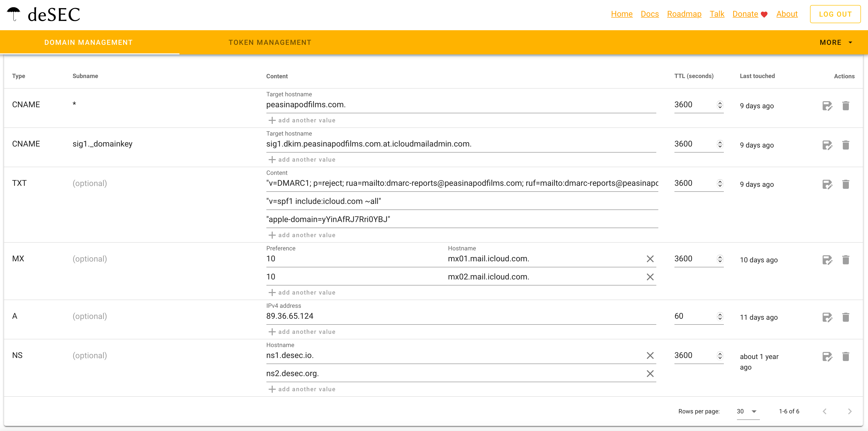Image resolution: width=868 pixels, height=431 pixels.
Task: Adjust TTL stepper of MX record
Action: pos(720,259)
